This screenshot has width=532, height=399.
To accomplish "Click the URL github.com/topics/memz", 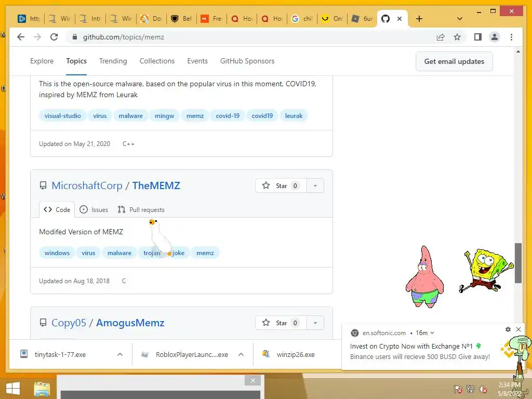I will pyautogui.click(x=124, y=37).
